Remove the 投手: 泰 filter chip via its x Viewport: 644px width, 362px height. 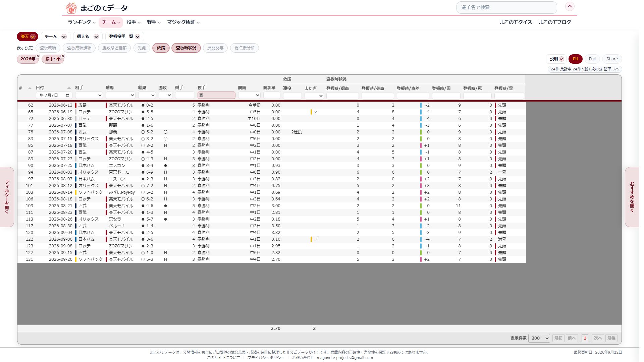point(63,56)
